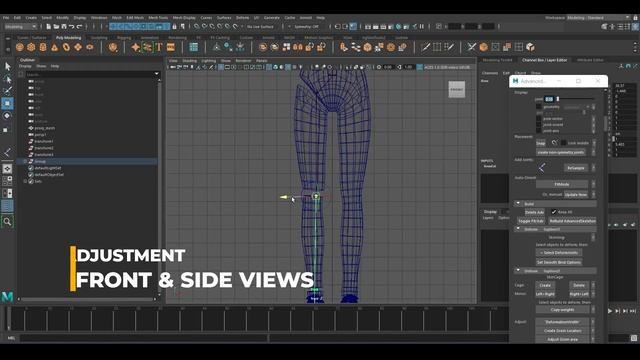The width and height of the screenshot is (640, 360).
Task: Collapse the Build section
Action: [x=518, y=204]
